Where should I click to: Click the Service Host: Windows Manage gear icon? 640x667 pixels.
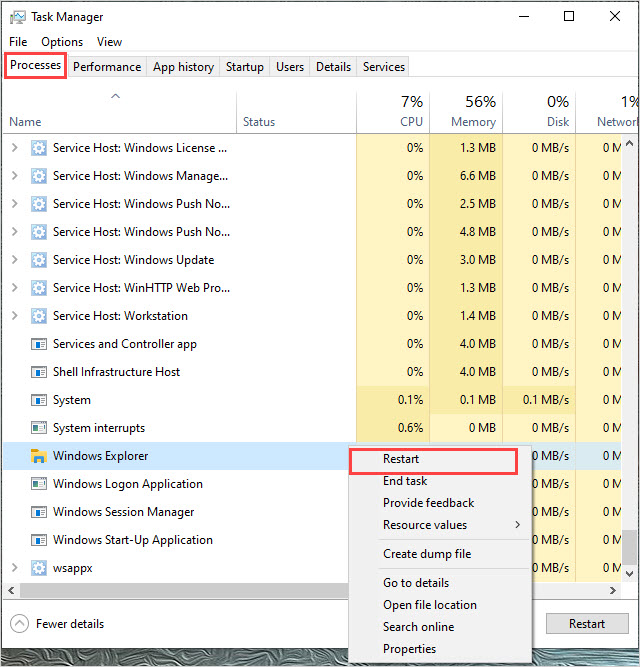click(39, 176)
